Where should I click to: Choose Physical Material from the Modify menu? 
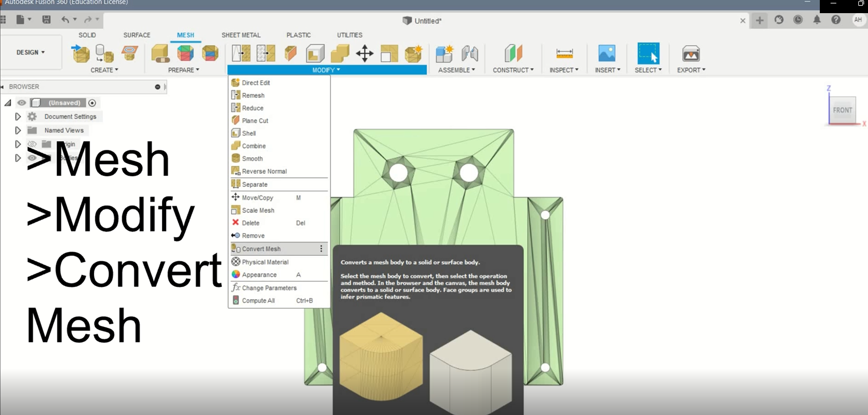(279, 262)
